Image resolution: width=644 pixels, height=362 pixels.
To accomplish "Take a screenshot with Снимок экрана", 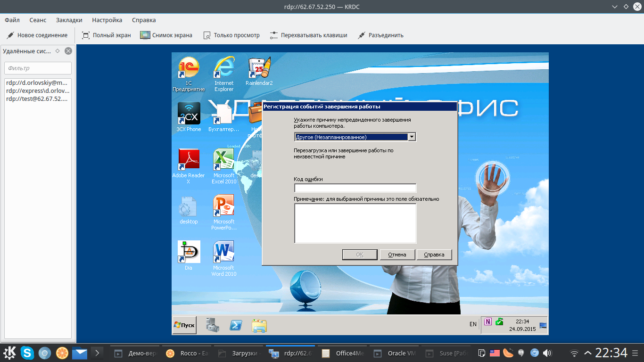I will (166, 35).
